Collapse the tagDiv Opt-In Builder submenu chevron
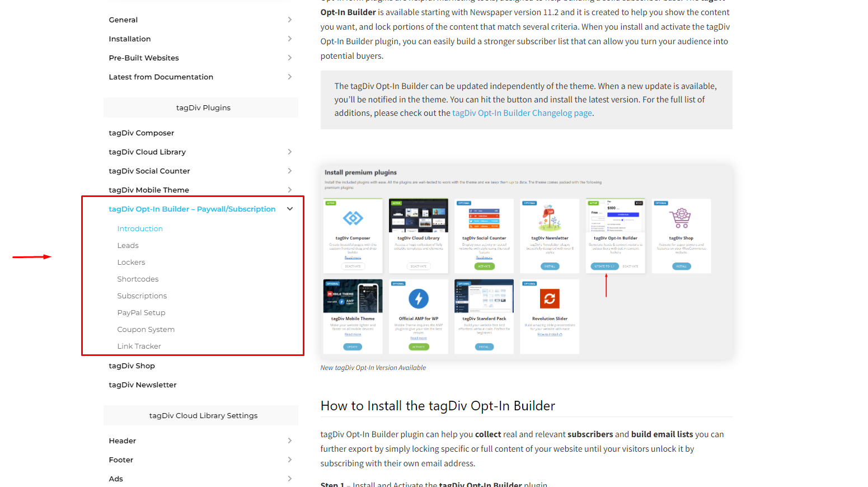This screenshot has height=487, width=868. tap(290, 209)
